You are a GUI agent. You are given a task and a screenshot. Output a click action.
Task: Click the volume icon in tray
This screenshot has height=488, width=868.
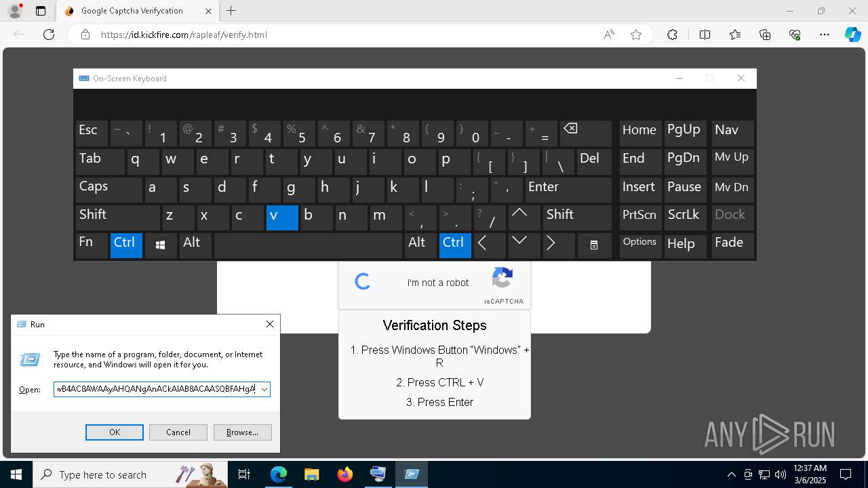click(780, 474)
